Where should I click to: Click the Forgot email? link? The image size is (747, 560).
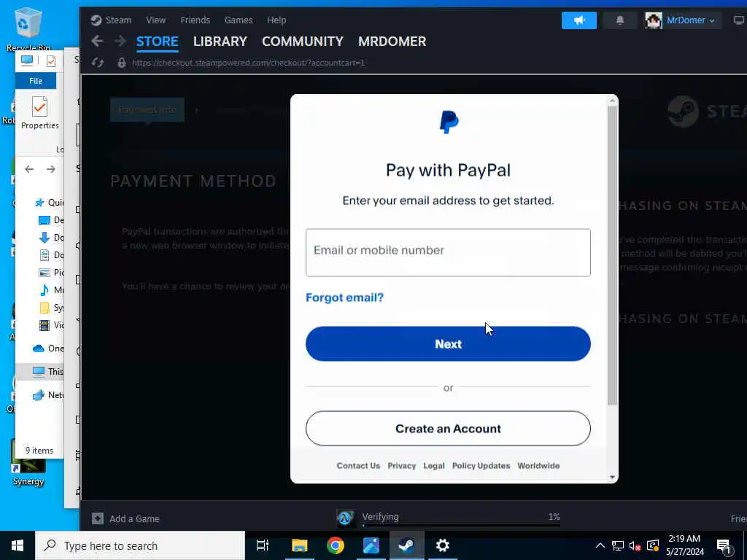click(344, 297)
